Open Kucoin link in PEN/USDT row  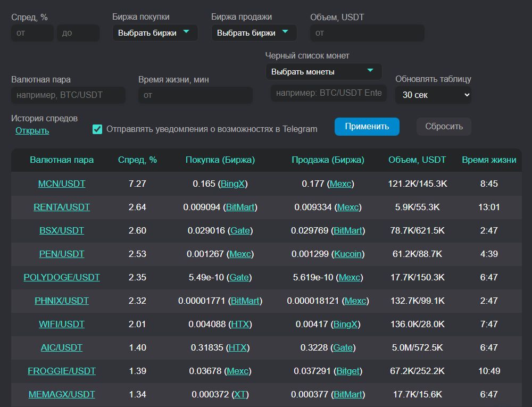[x=347, y=254]
